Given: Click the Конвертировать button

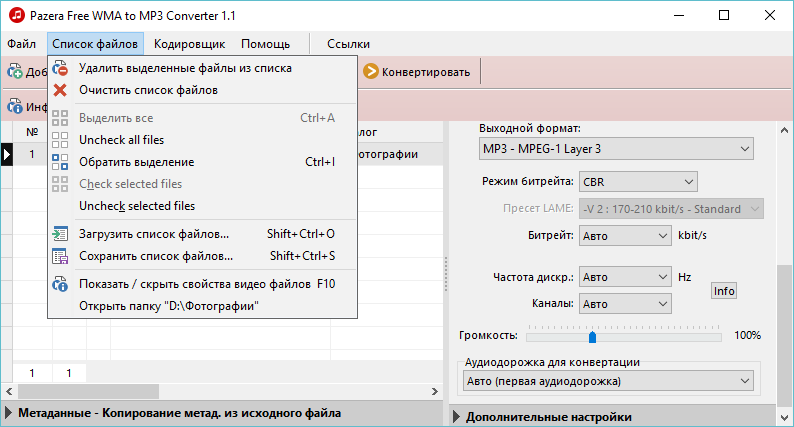Looking at the screenshot, I should [417, 71].
